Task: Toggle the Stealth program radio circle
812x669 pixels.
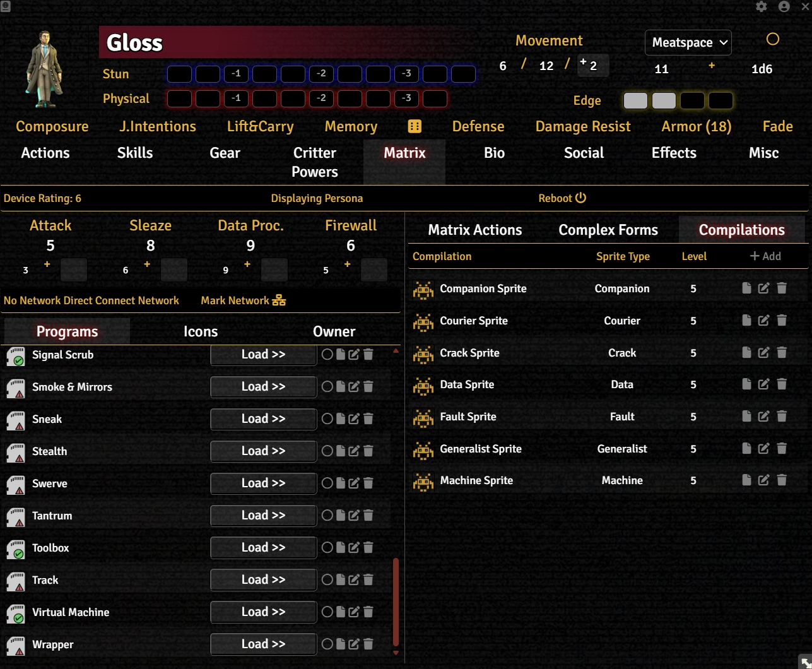Action: tap(327, 451)
